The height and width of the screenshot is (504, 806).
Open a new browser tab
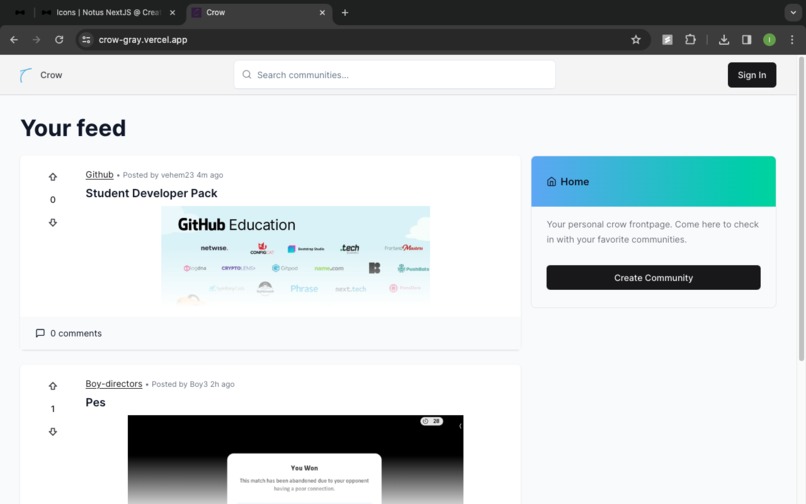(345, 12)
